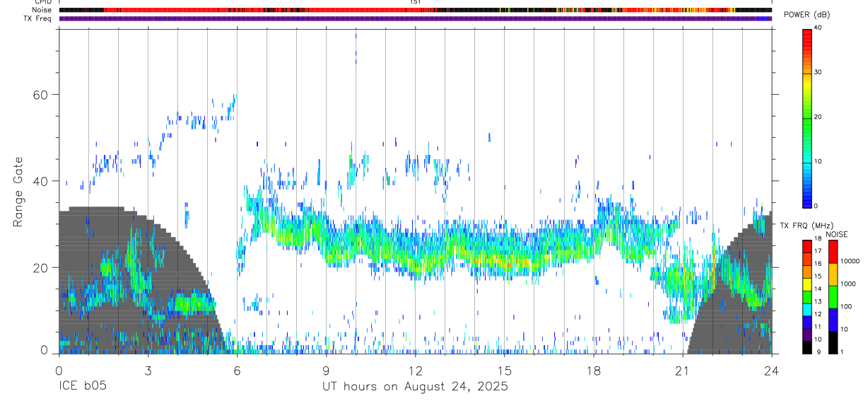Click the "Noise" row label at top left

(42, 10)
